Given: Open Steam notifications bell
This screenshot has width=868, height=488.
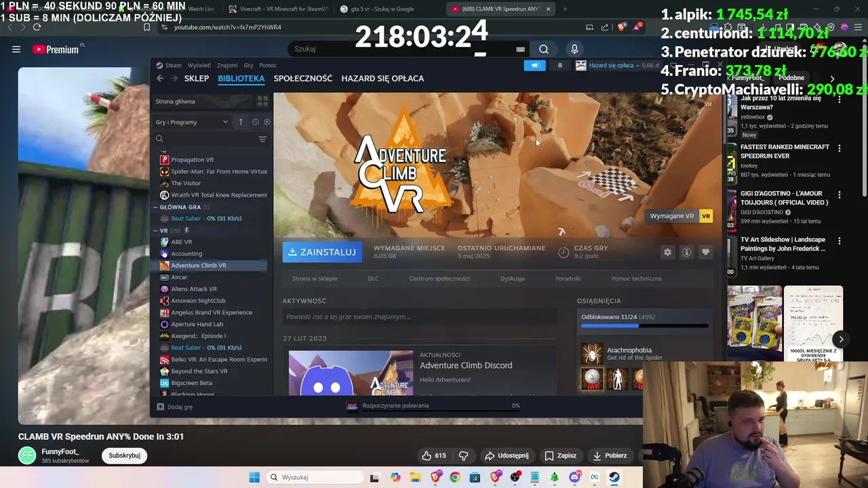Looking at the screenshot, I should pyautogui.click(x=560, y=65).
